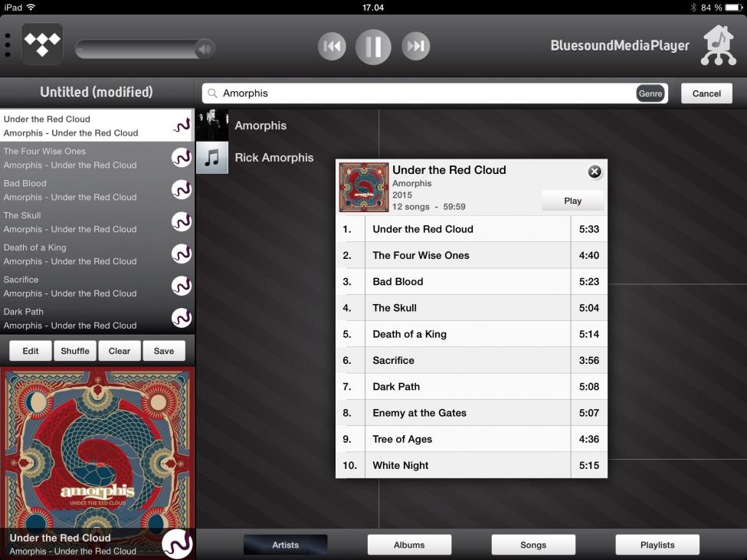Image resolution: width=747 pixels, height=560 pixels.
Task: Open the large now-playing album artwork
Action: point(97,447)
